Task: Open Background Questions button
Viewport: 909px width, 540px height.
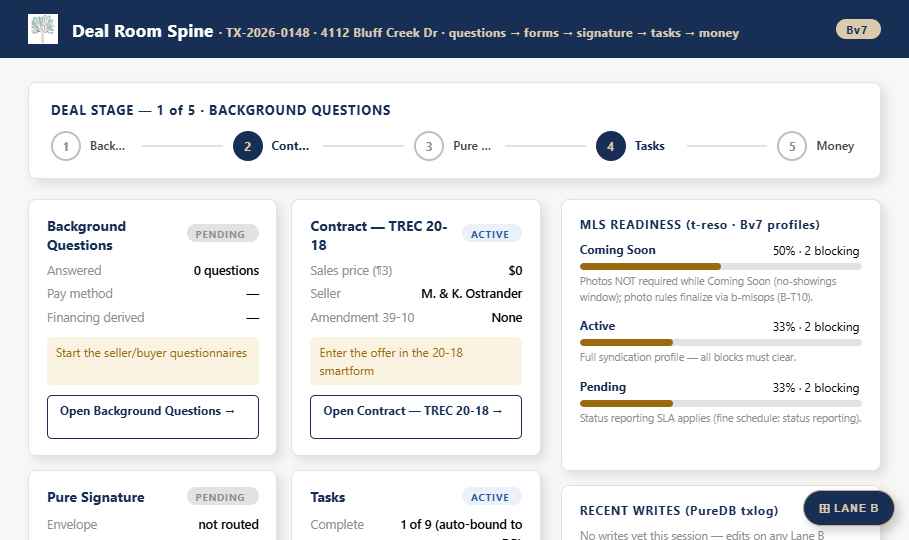Action: [x=153, y=417]
